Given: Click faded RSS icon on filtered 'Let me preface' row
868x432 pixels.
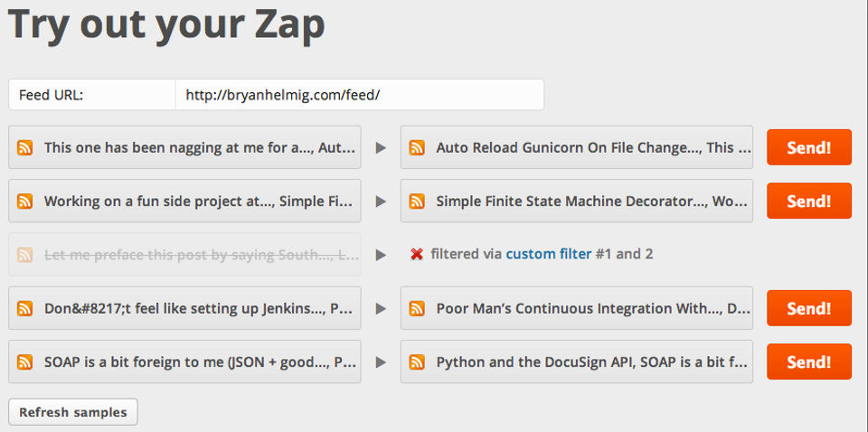Looking at the screenshot, I should pyautogui.click(x=26, y=255).
